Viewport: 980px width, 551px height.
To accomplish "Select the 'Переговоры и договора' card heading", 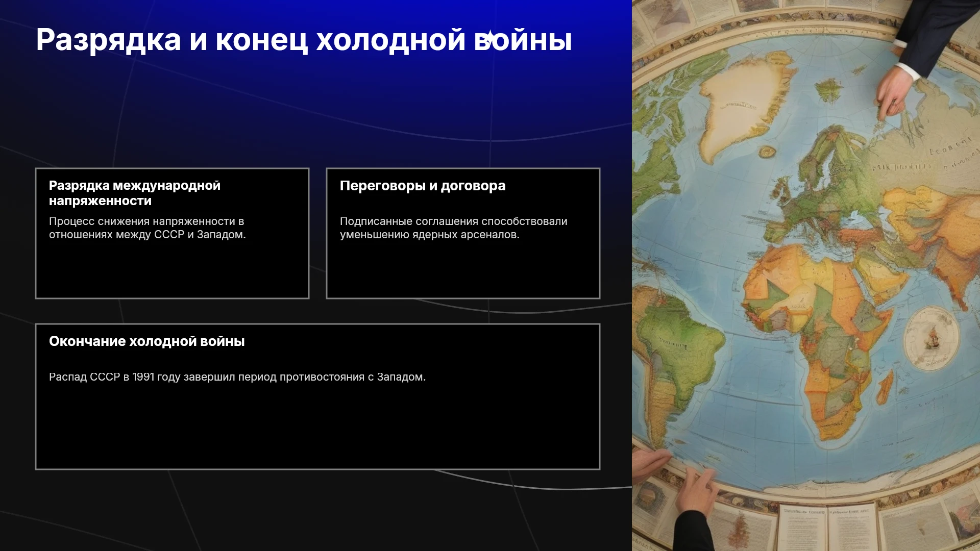I will click(x=423, y=186).
